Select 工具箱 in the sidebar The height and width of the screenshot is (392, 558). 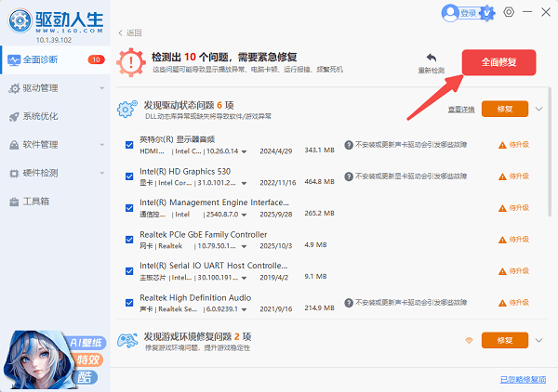pos(36,201)
